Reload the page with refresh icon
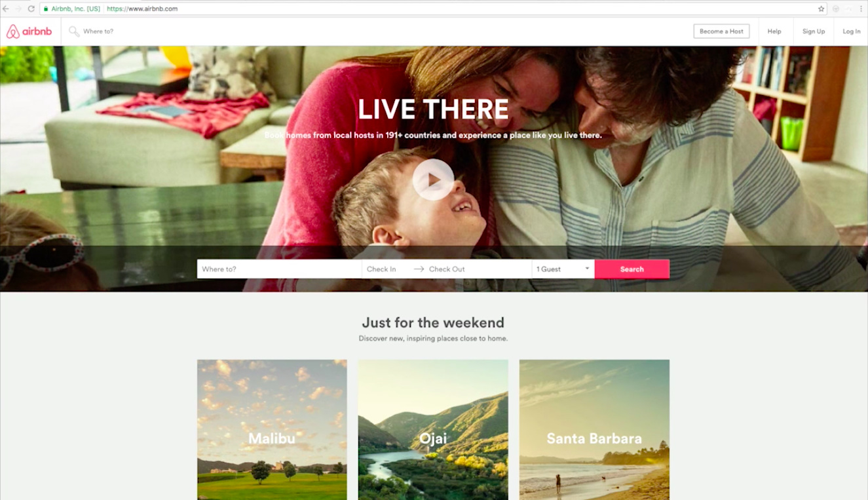 click(31, 9)
